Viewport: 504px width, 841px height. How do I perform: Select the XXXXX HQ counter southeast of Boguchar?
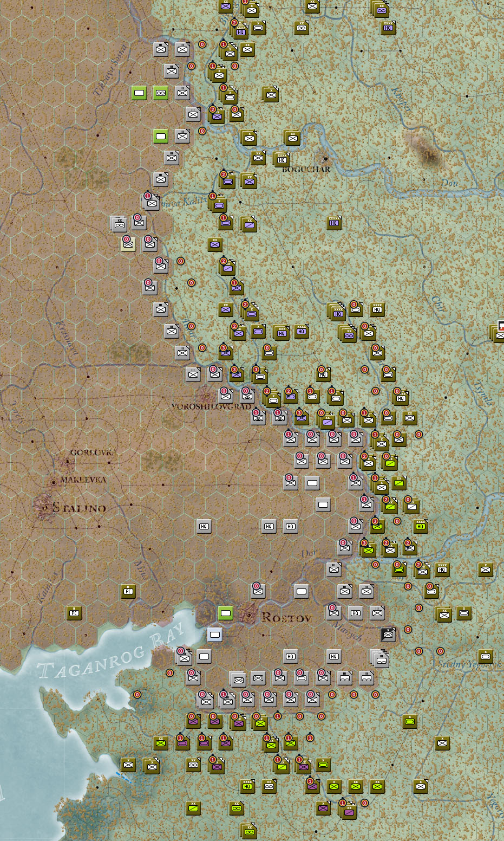334,223
